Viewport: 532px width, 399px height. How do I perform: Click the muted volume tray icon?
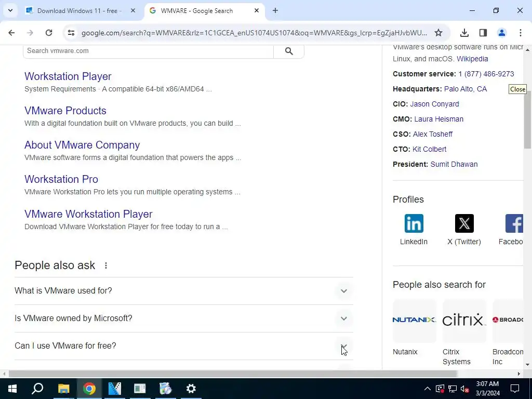[465, 389]
